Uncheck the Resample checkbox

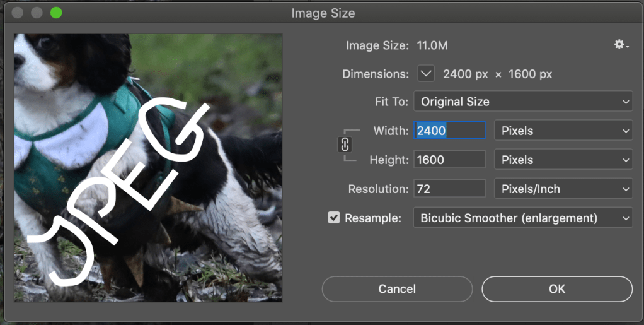click(x=334, y=218)
